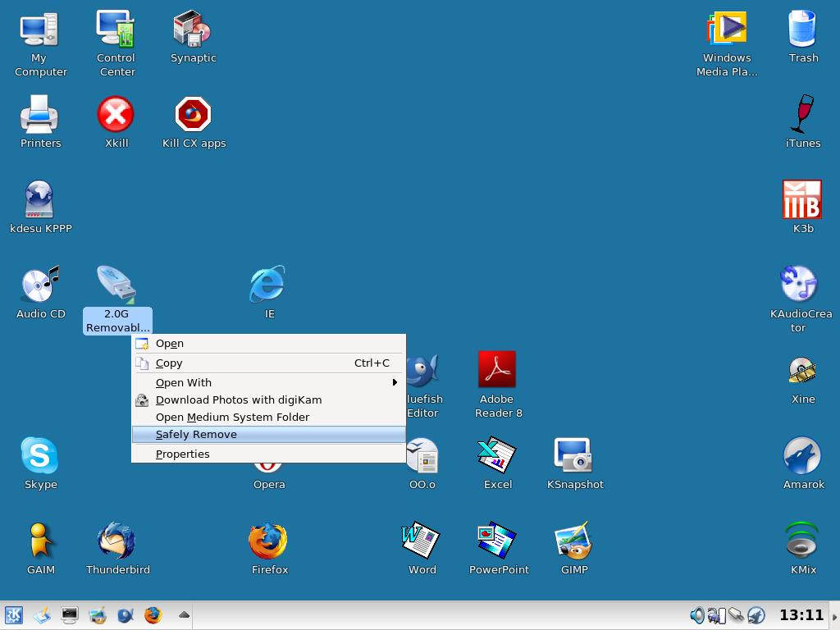Choose Copy in the context menu
Viewport: 840px width, 630px height.
(x=268, y=363)
